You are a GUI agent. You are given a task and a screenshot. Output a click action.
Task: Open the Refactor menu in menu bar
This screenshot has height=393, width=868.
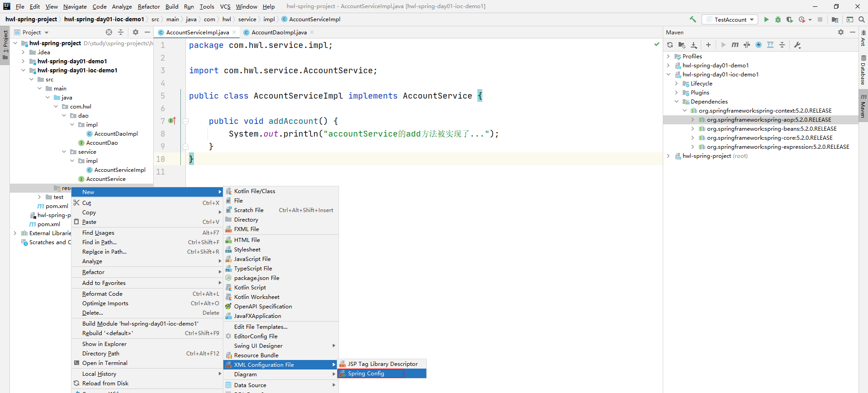point(149,7)
